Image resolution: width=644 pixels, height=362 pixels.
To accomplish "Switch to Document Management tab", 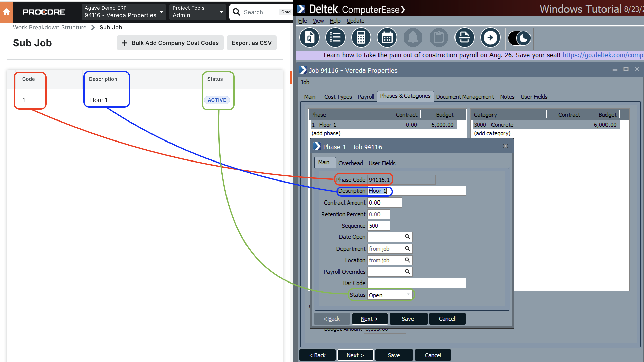I will coord(465,97).
